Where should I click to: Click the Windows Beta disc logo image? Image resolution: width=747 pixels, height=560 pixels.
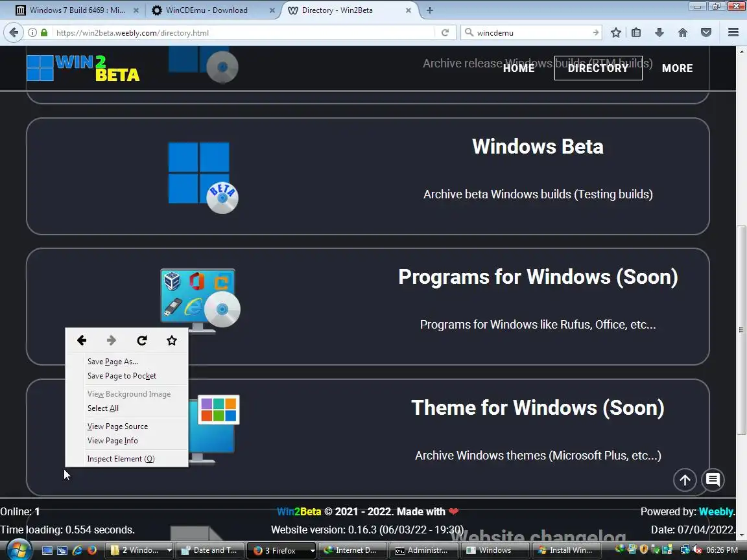point(203,178)
